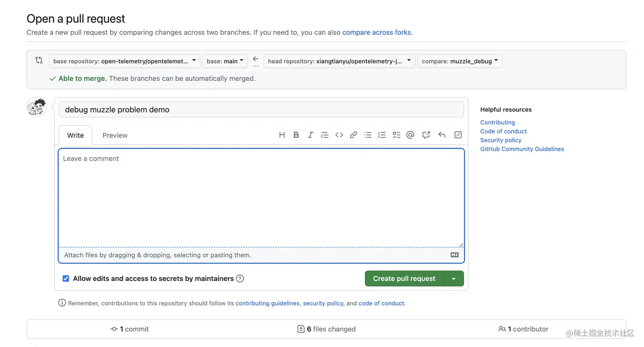644x347 pixels.
Task: Open GitHub Community Guidelines link
Action: (x=522, y=149)
